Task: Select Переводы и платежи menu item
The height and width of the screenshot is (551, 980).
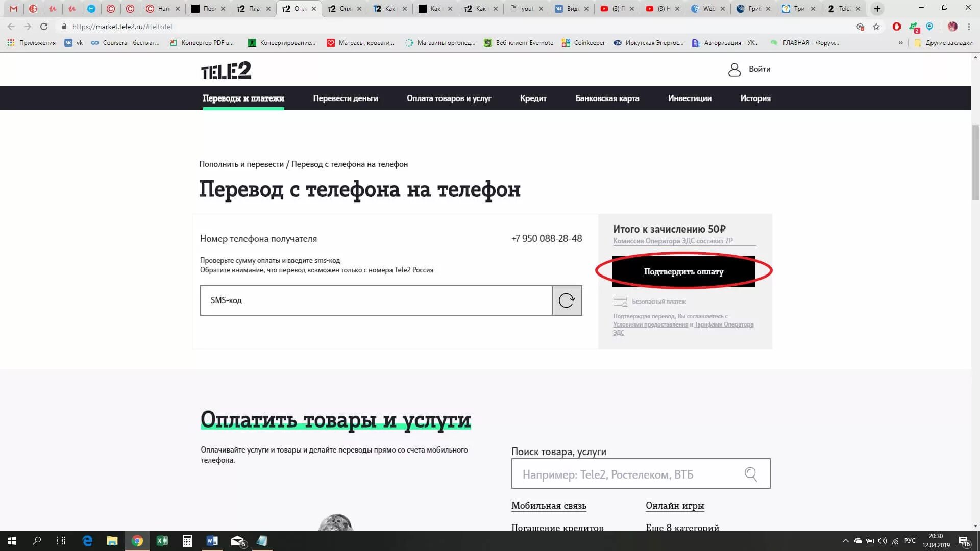Action: click(x=243, y=98)
